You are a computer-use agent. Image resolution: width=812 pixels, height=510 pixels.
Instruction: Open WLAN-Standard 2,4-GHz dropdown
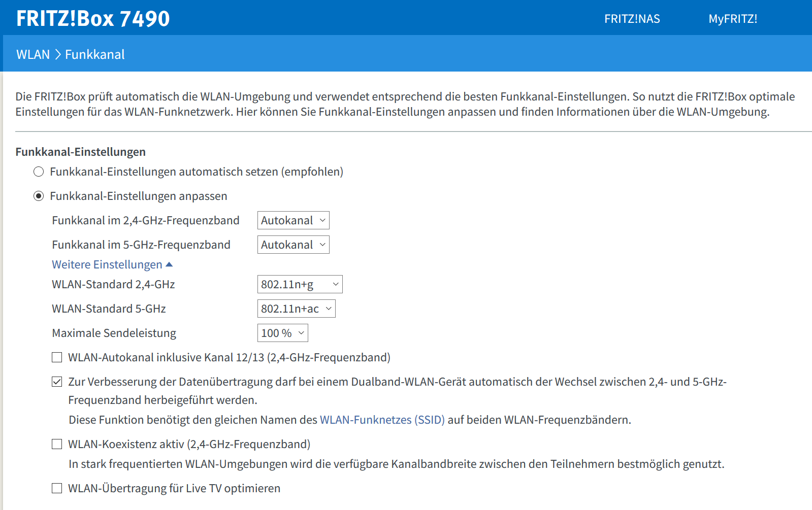(x=300, y=284)
